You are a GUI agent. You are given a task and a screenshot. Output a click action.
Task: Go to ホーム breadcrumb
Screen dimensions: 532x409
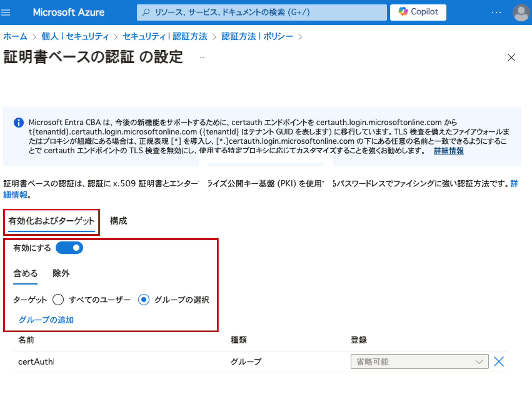(15, 37)
